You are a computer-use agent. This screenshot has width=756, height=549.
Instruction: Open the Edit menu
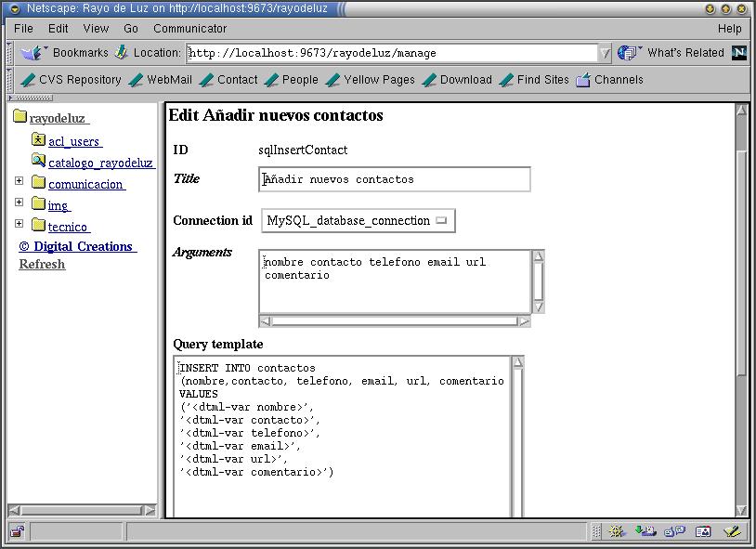pos(58,29)
